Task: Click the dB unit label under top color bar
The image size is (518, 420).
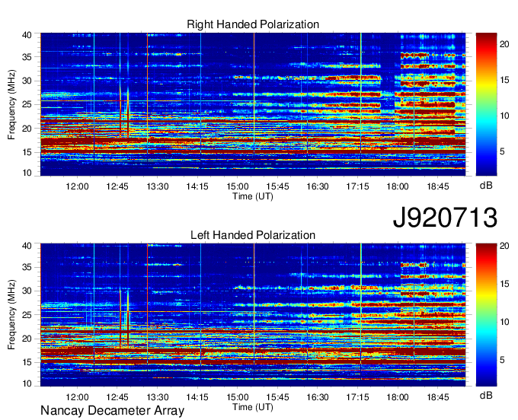Action: (x=486, y=186)
